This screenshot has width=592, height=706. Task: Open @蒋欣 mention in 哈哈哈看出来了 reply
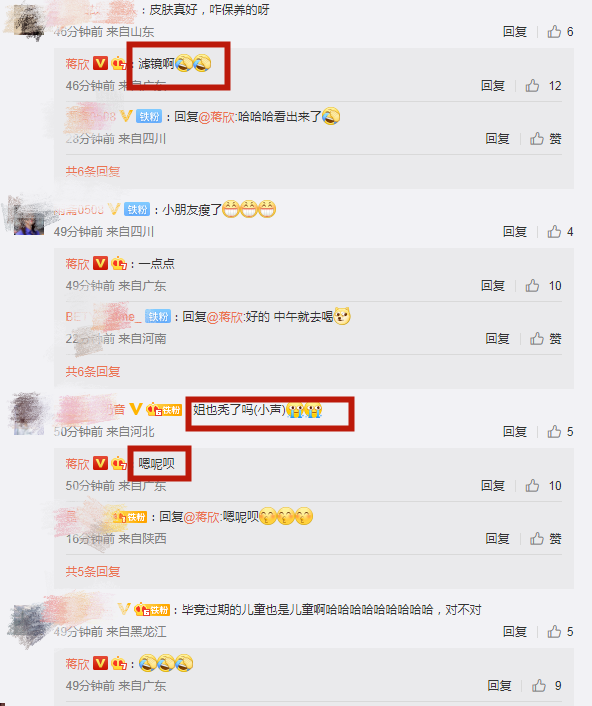(217, 117)
